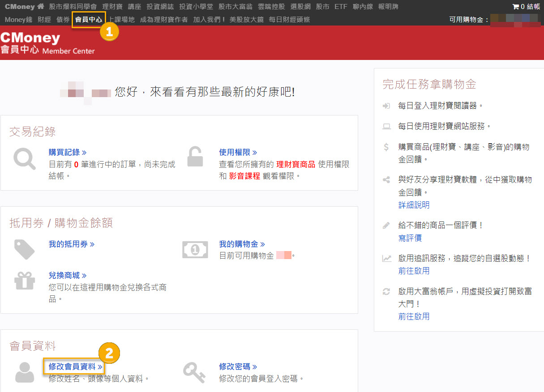The image size is (544, 392).
Task: Click the chart icon for 啟用追訊服務
Action: [386, 259]
